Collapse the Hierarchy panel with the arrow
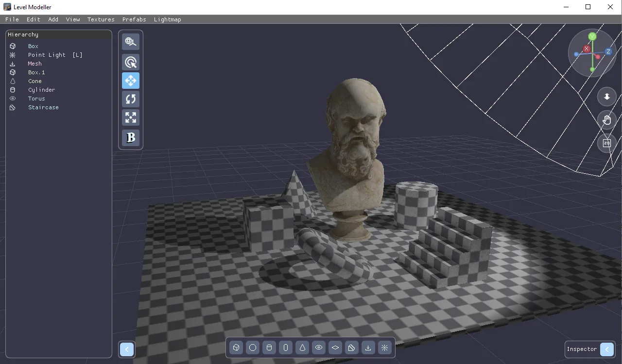Image resolution: width=622 pixels, height=364 pixels. 127,349
